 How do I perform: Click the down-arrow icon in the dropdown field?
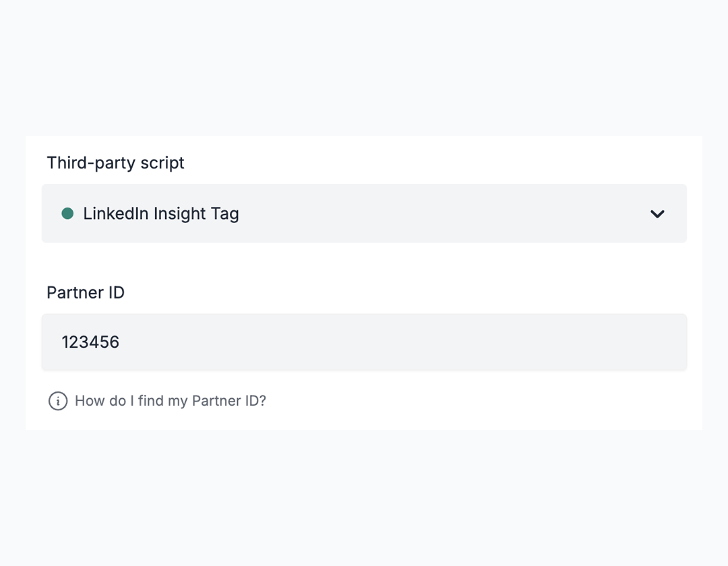click(x=657, y=214)
